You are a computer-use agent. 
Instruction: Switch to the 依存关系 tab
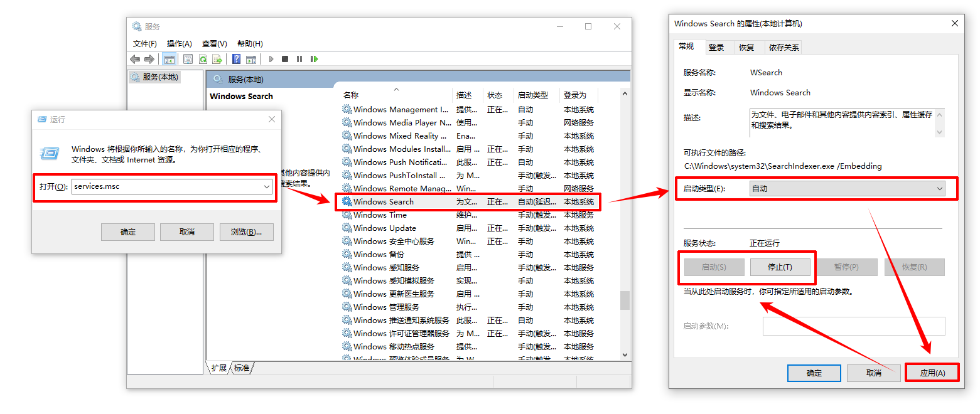click(784, 47)
